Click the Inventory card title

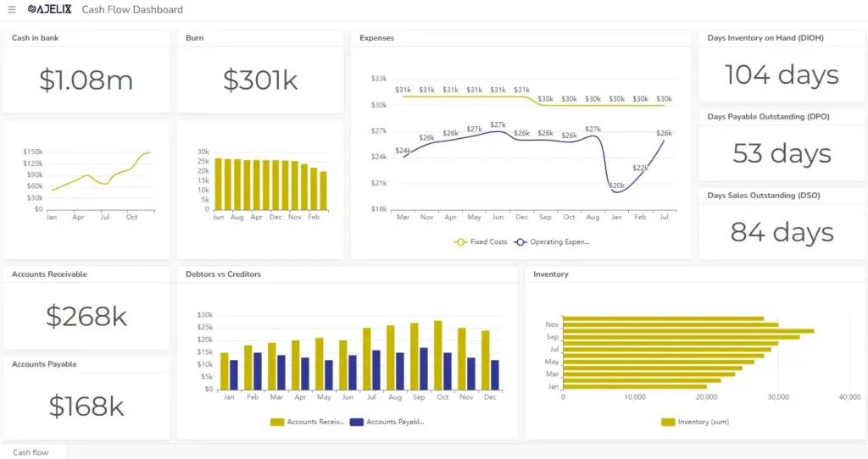pos(551,274)
